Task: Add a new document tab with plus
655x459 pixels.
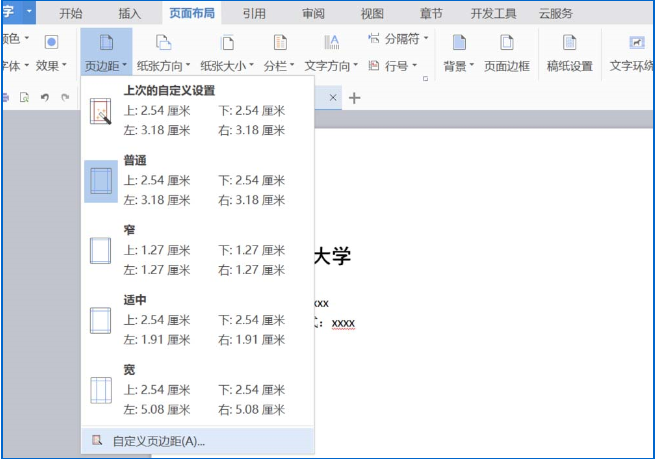Action: click(354, 97)
